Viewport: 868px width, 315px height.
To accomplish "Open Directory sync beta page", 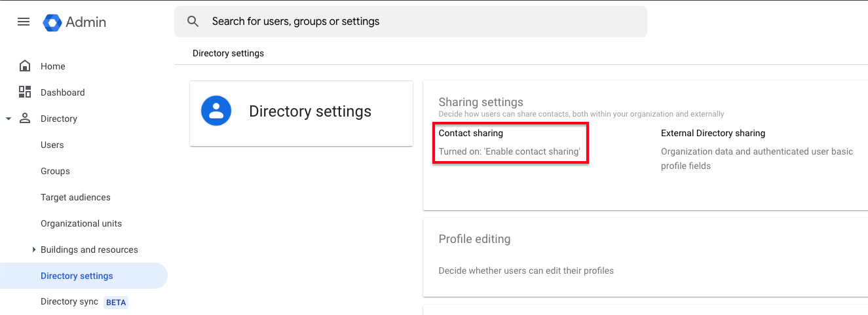I will [x=69, y=302].
